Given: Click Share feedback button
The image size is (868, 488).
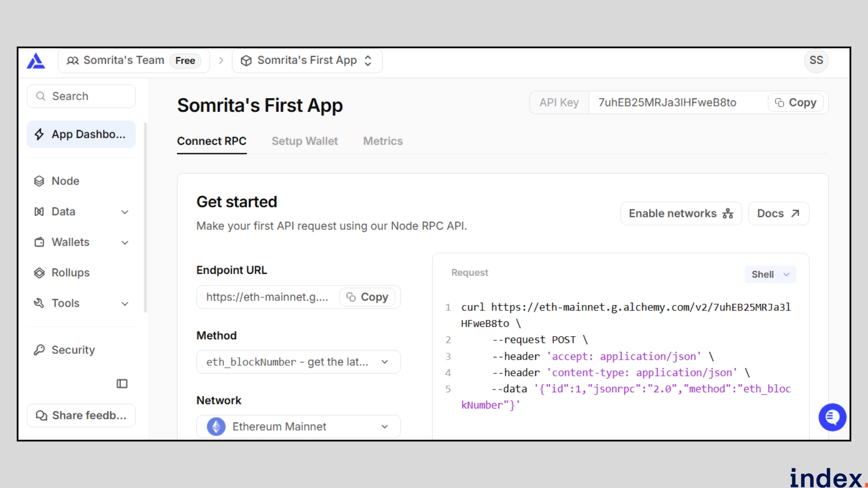Looking at the screenshot, I should tap(81, 415).
